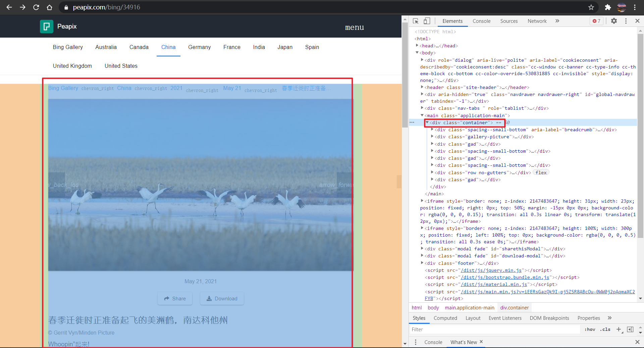Reload the page

click(36, 7)
